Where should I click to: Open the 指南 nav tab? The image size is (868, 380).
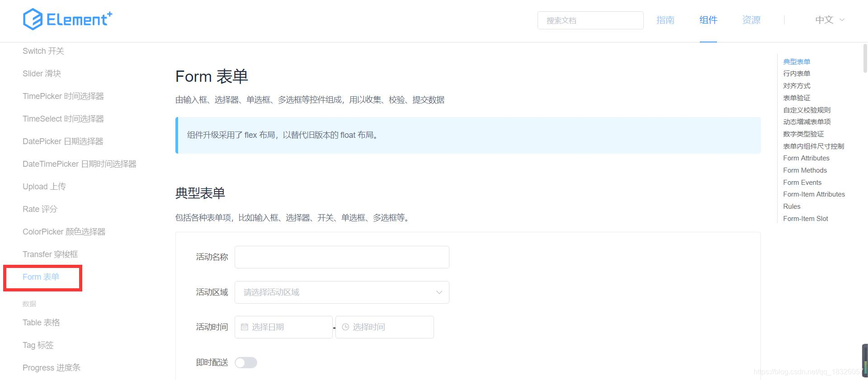pyautogui.click(x=665, y=20)
